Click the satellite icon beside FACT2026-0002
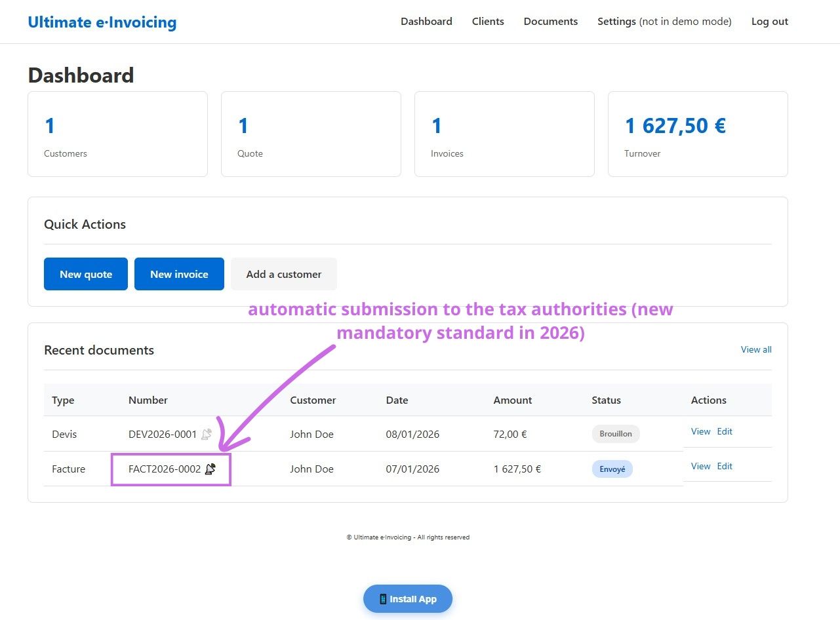 tap(210, 469)
